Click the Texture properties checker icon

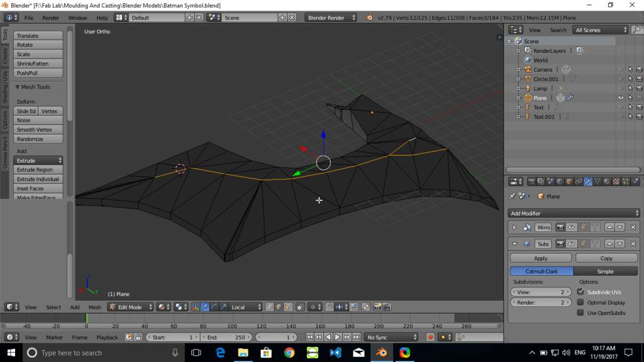click(x=616, y=182)
